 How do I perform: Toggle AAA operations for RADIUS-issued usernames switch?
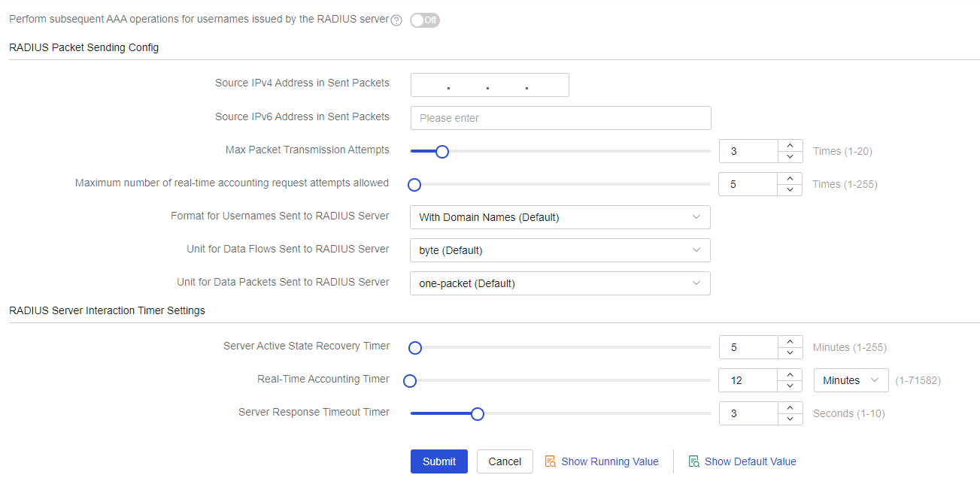(425, 20)
